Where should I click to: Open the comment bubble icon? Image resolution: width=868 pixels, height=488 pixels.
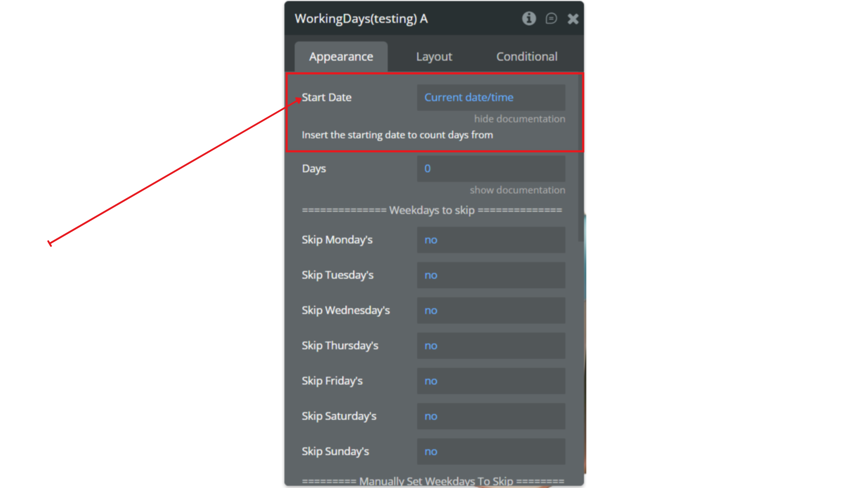[551, 19]
